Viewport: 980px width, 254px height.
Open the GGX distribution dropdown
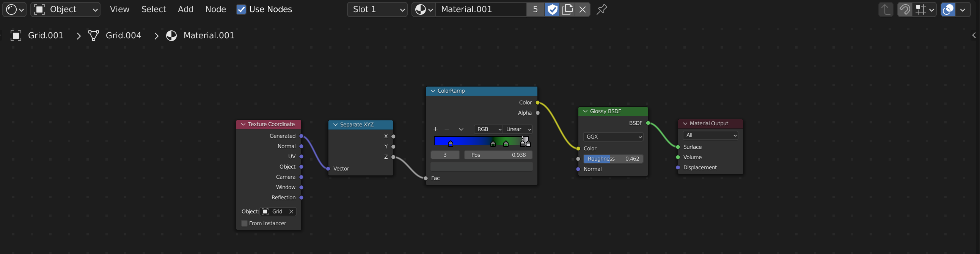point(613,137)
